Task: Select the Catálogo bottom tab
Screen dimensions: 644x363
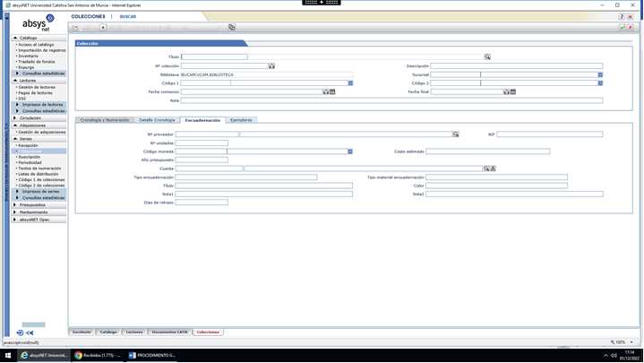Action: (108, 332)
